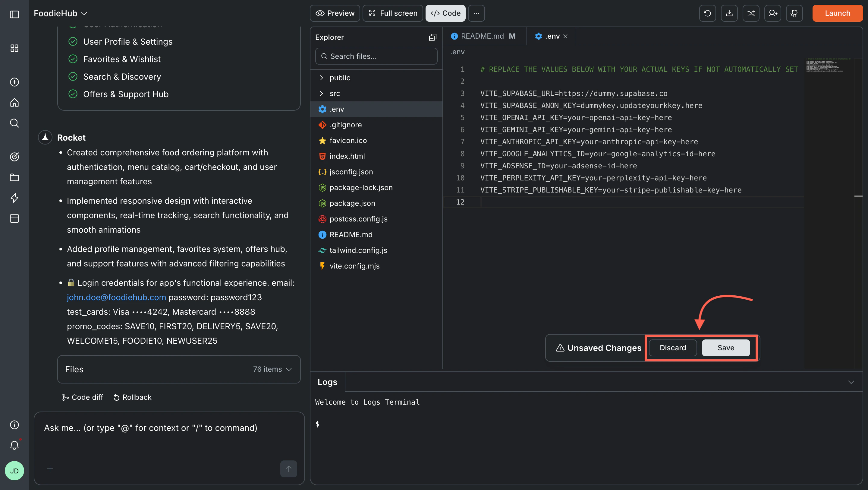Open the john.doe@foodiehub.com email link

(116, 297)
